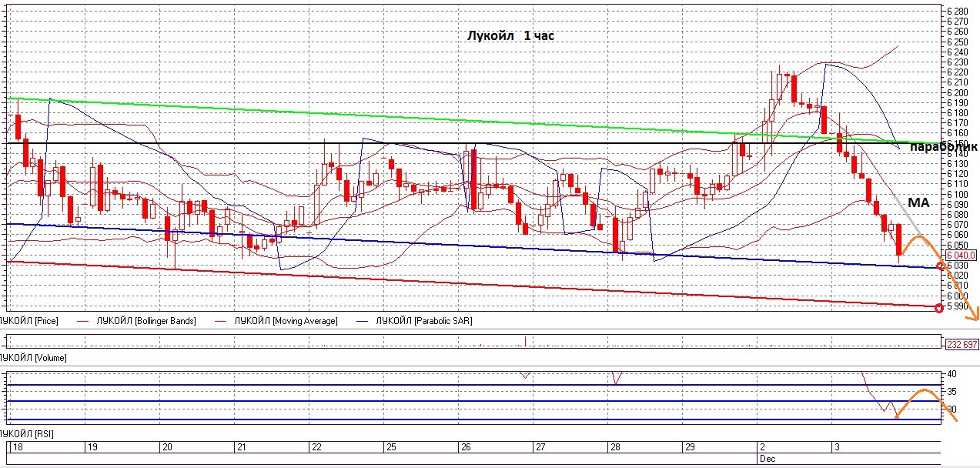Screen dimensions: 980x468
Task: Click price axis value 6 130
Action: [958, 163]
